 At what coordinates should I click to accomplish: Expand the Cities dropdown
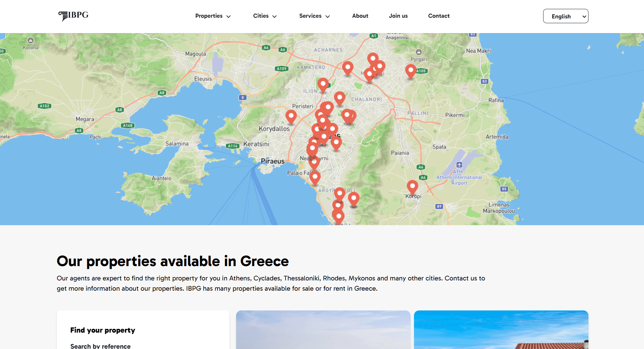click(265, 16)
